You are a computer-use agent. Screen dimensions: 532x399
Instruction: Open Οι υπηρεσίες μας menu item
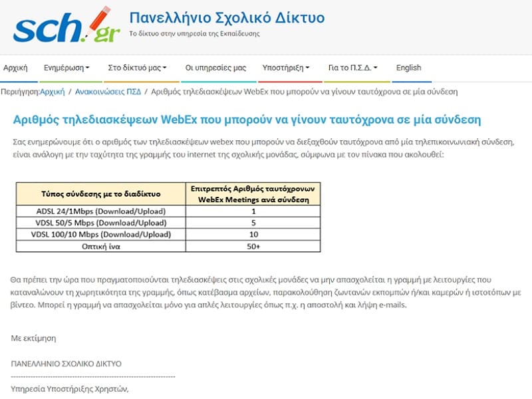[x=215, y=68]
